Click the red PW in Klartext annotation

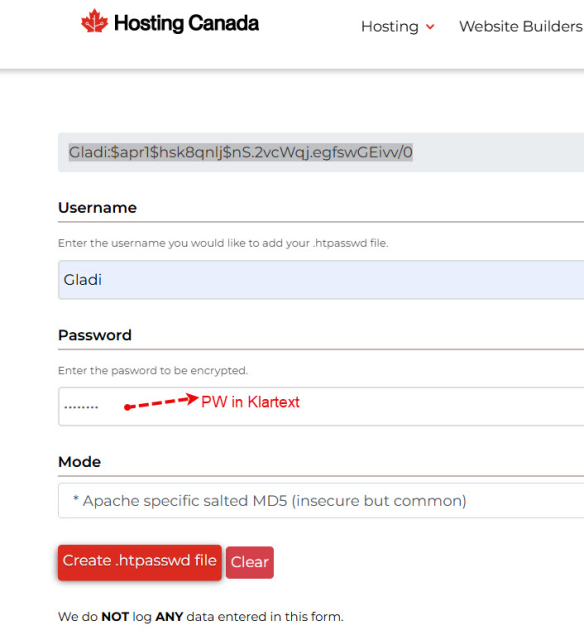251,402
